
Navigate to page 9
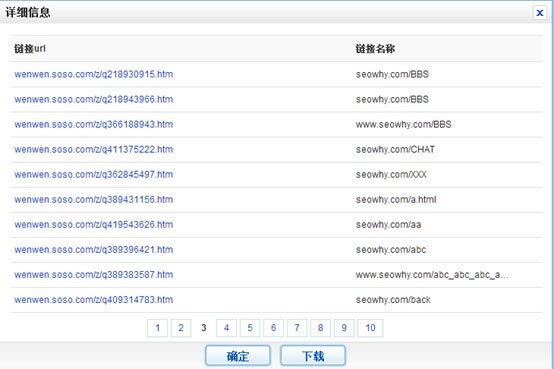[344, 328]
